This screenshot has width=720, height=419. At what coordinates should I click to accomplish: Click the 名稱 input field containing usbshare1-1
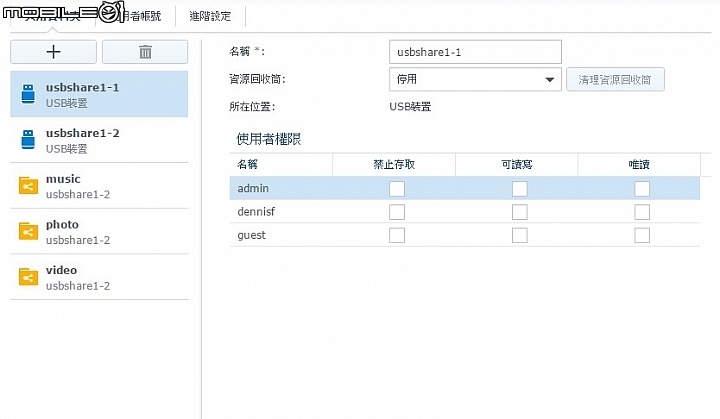click(x=475, y=52)
